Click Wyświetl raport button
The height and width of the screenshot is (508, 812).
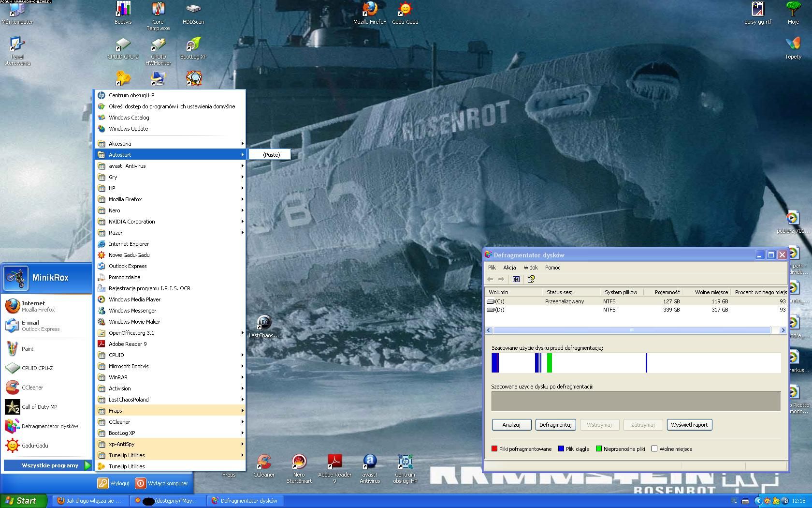pos(689,425)
